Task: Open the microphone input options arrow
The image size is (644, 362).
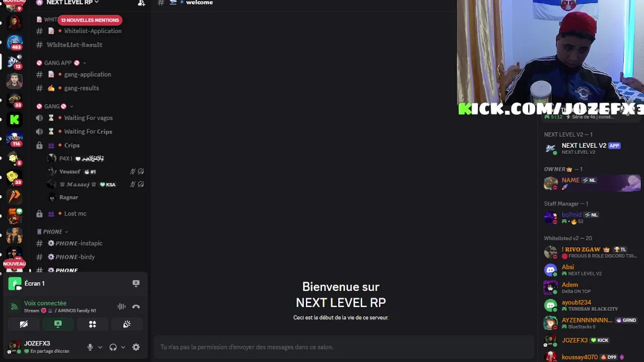Action: click(x=100, y=347)
